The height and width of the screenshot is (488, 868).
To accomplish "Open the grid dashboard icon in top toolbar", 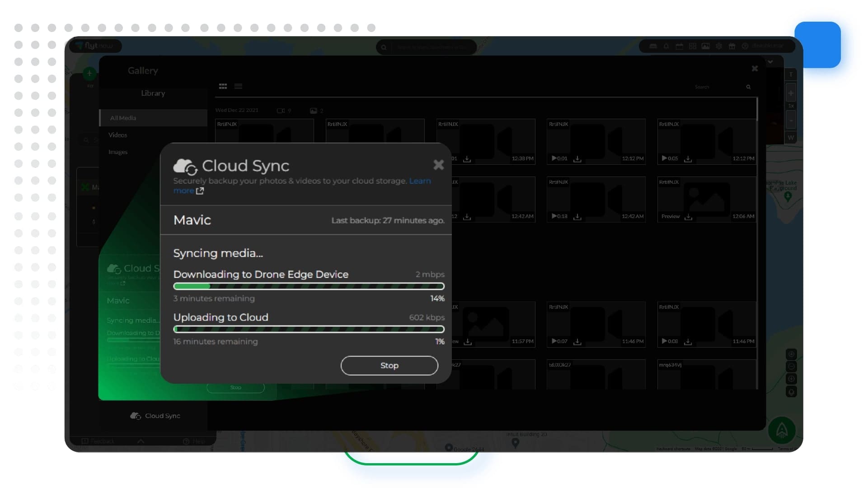I will coord(692,46).
